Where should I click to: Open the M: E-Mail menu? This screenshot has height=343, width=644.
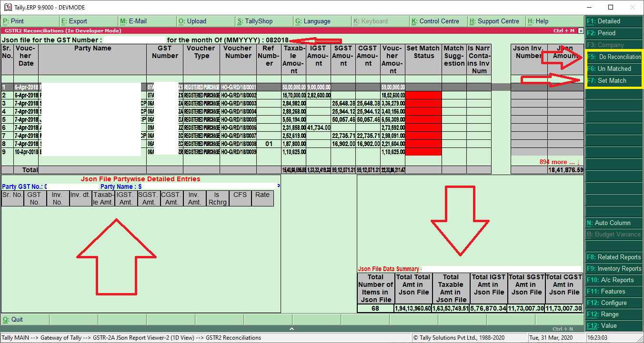[x=147, y=21]
